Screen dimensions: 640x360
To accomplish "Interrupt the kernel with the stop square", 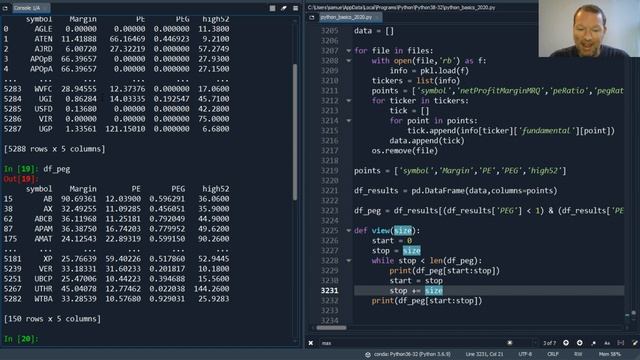I will pyautogui.click(x=272, y=8).
